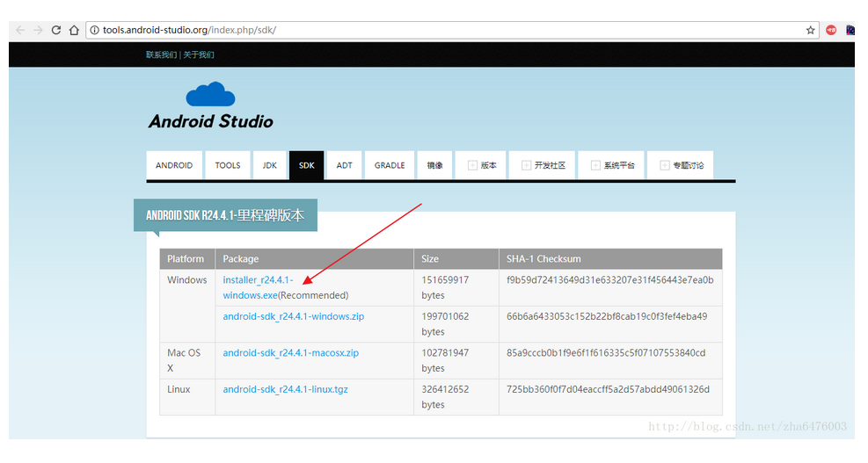Expand the 专题讨论 menu
Image resolution: width=868 pixels, height=463 pixels.
pos(681,165)
